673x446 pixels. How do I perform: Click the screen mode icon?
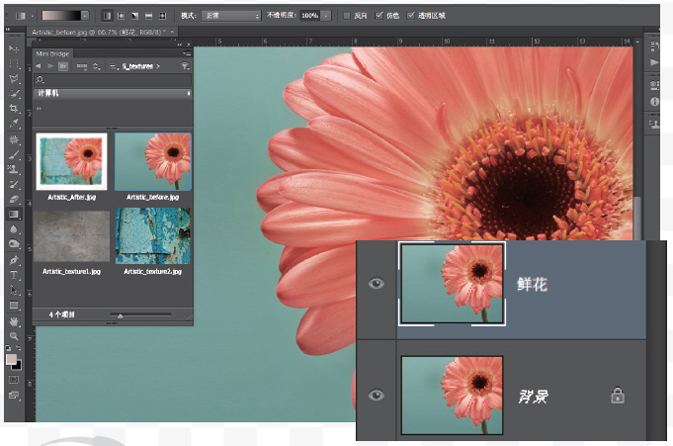point(14,395)
